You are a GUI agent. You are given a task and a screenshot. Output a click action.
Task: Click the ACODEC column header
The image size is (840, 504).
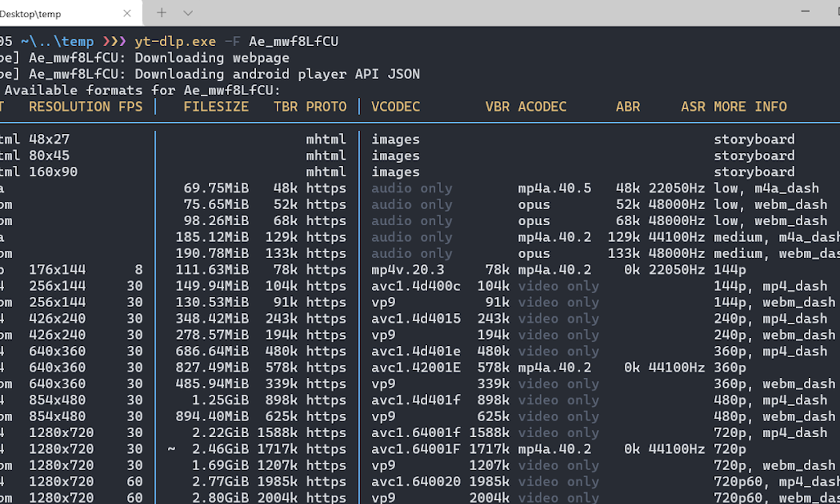[542, 106]
